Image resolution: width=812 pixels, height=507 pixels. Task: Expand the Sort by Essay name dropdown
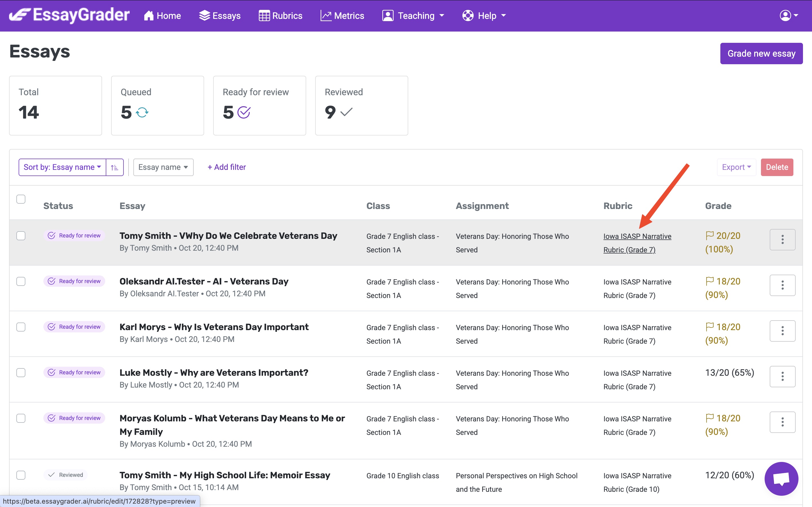coord(62,167)
